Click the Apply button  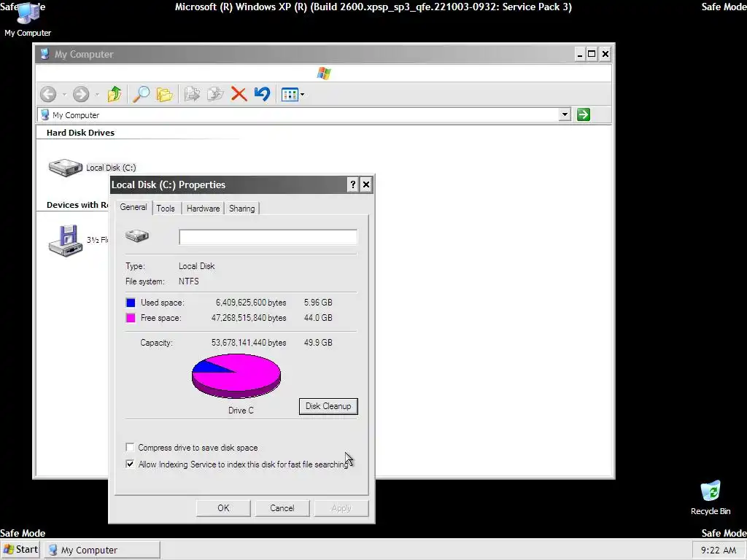[341, 508]
